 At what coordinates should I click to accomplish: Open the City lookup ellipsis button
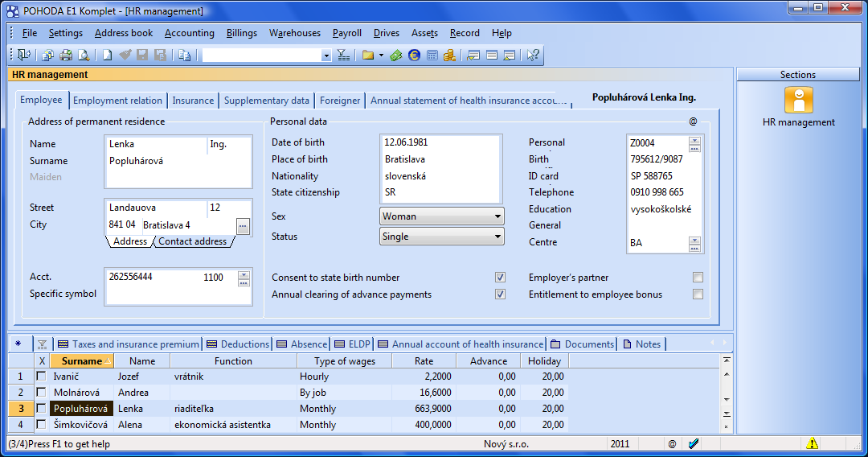(x=243, y=226)
